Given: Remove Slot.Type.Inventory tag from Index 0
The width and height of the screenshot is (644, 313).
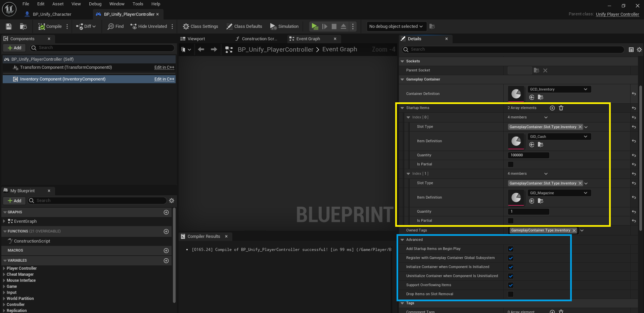Looking at the screenshot, I should pos(580,127).
